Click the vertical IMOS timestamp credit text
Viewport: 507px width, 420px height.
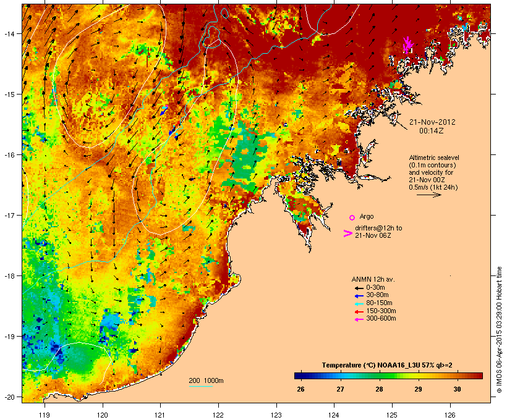tap(499, 330)
